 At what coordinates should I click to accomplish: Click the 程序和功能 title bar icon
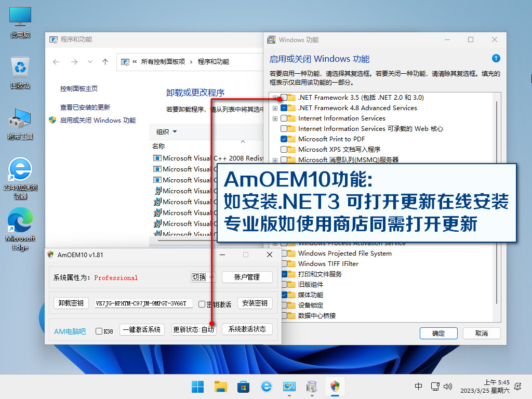(x=54, y=39)
